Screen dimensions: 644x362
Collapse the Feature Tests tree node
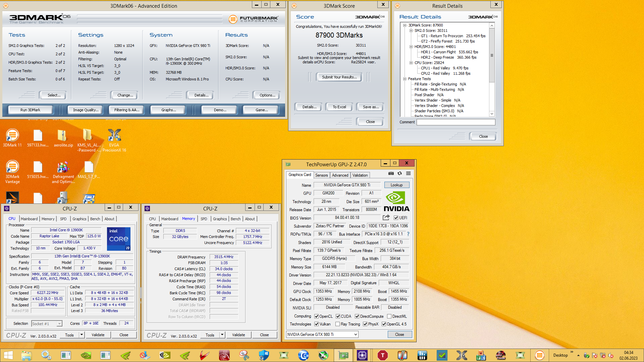[405, 79]
